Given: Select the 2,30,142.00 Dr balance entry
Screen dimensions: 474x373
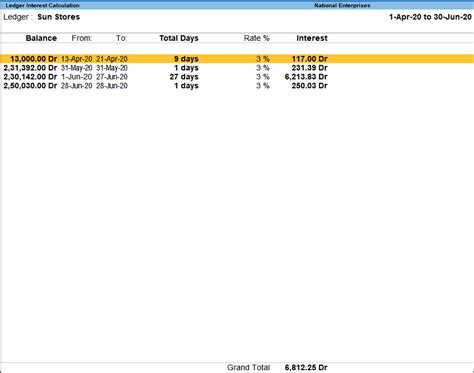Looking at the screenshot, I should [30, 77].
